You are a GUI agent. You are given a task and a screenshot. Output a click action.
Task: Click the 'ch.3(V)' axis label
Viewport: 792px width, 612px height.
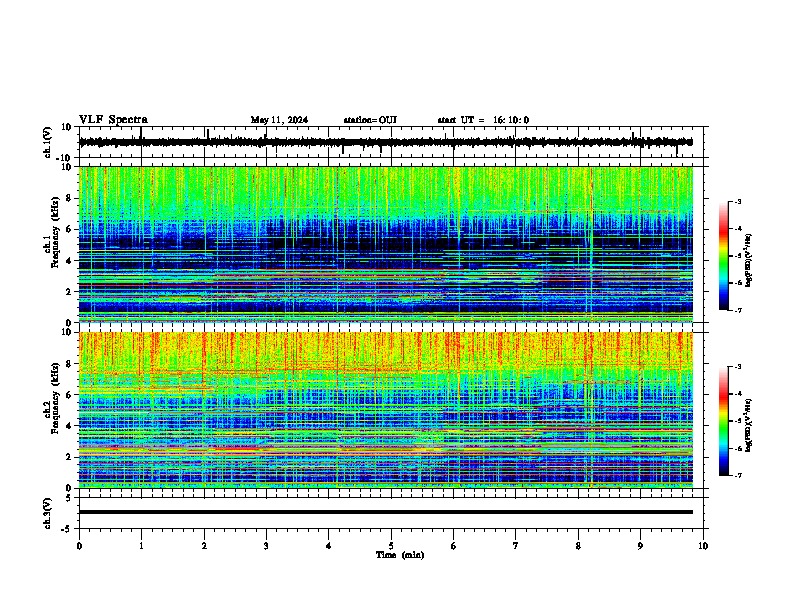pos(48,513)
